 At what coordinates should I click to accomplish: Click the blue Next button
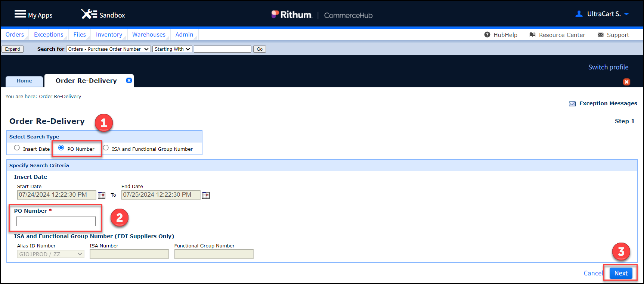[621, 273]
